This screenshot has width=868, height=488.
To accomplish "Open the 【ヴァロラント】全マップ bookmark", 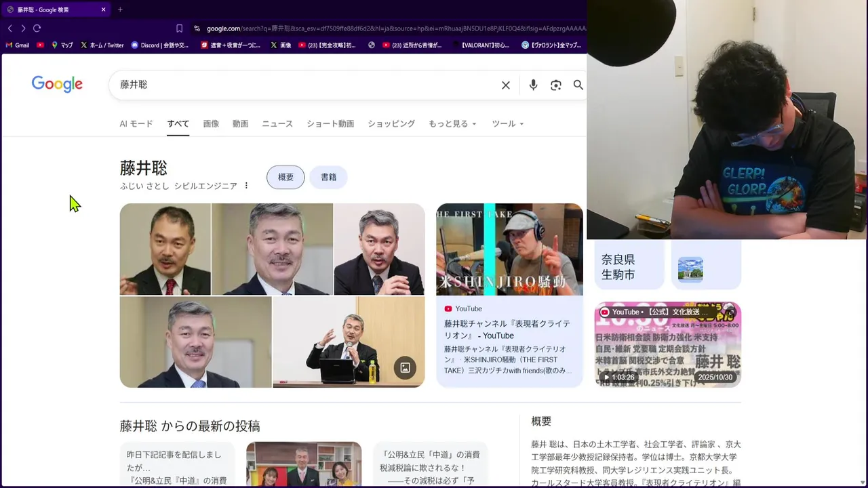I will [551, 45].
